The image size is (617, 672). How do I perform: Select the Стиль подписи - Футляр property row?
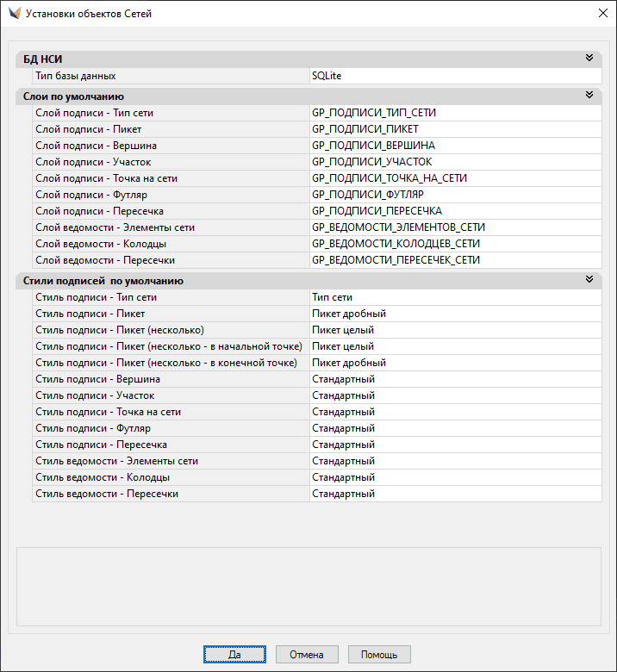tap(171, 428)
